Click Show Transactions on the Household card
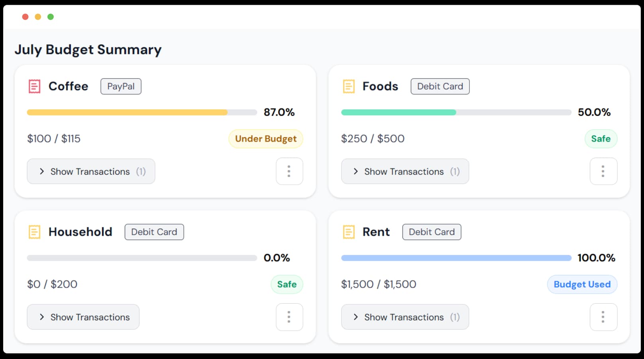The height and width of the screenshot is (359, 644). click(x=83, y=317)
